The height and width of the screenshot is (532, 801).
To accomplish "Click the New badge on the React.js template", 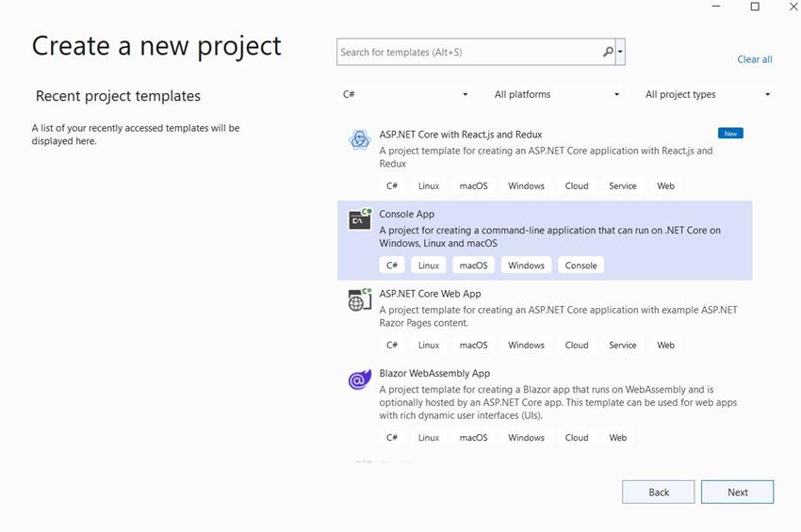I will (x=730, y=134).
